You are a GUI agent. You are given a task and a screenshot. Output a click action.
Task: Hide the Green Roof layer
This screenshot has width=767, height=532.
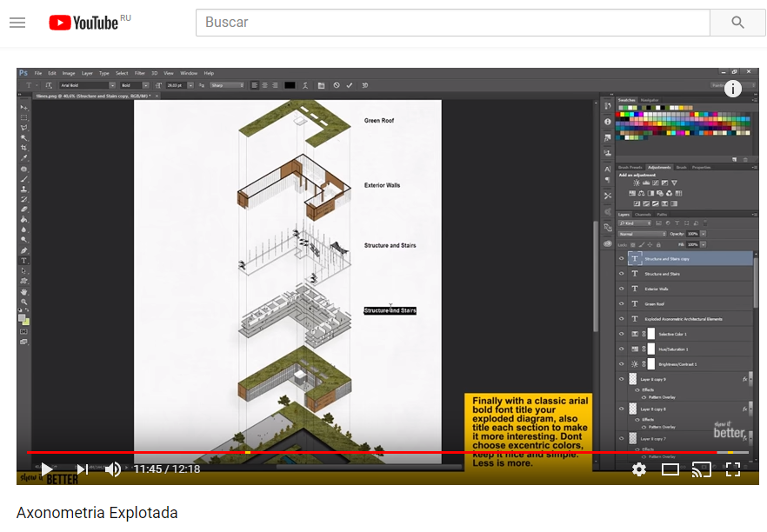[622, 303]
